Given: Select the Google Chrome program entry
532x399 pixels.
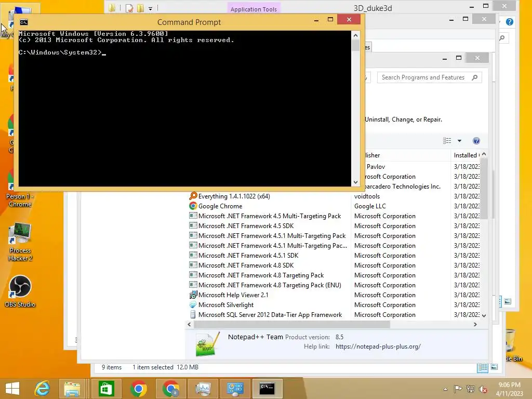Looking at the screenshot, I should (220, 206).
